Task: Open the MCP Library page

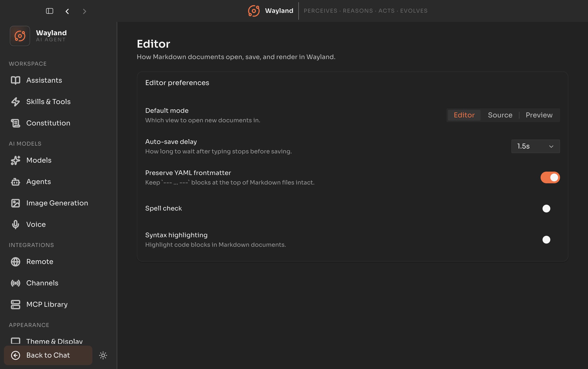Action: (x=58, y=304)
